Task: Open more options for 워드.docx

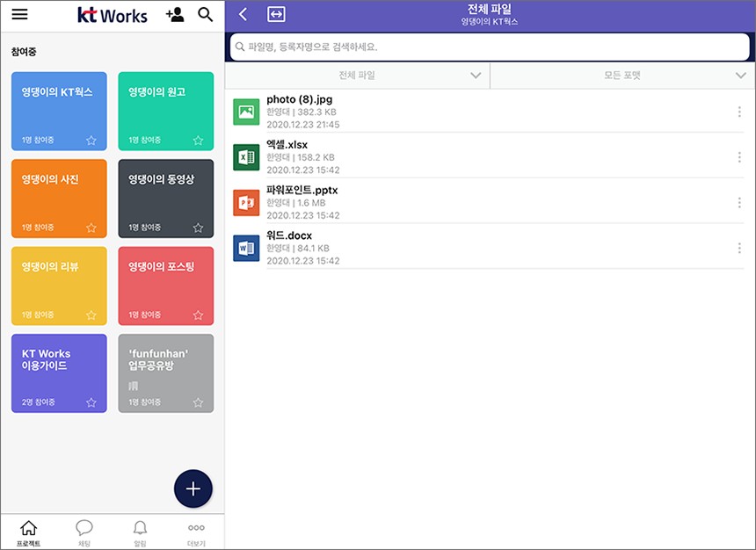Action: [x=739, y=249]
